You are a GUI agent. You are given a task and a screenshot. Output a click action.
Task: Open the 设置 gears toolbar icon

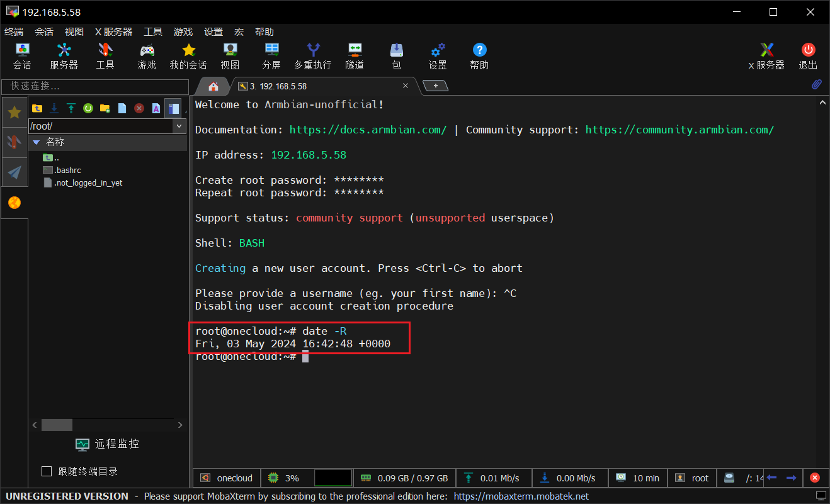point(438,56)
